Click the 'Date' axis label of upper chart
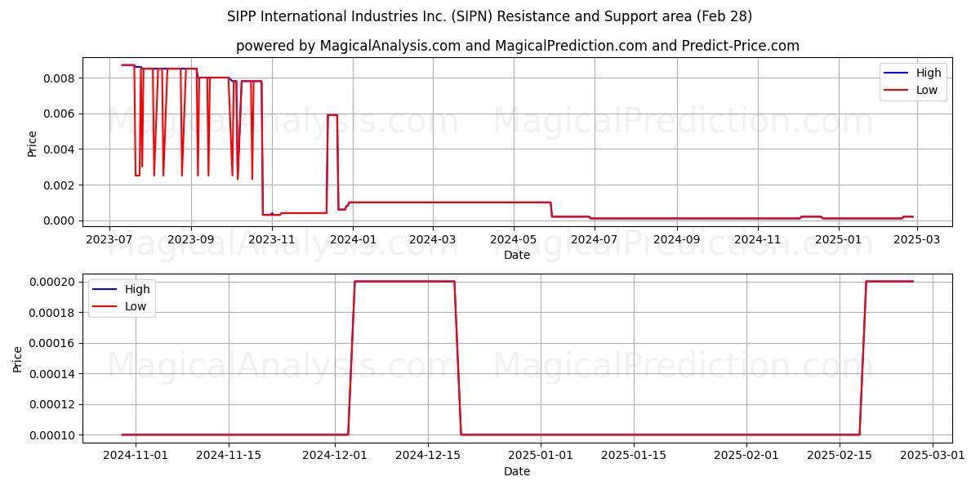980x490 pixels. pos(517,256)
